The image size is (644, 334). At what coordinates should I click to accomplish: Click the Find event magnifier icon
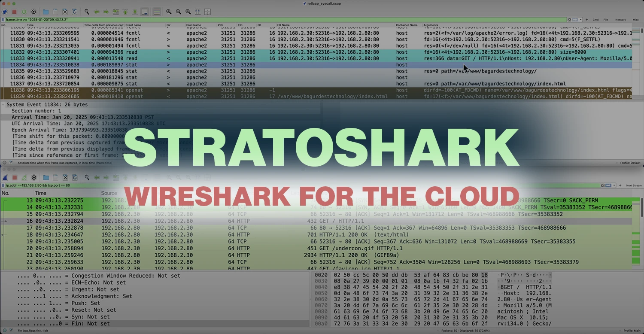[87, 12]
